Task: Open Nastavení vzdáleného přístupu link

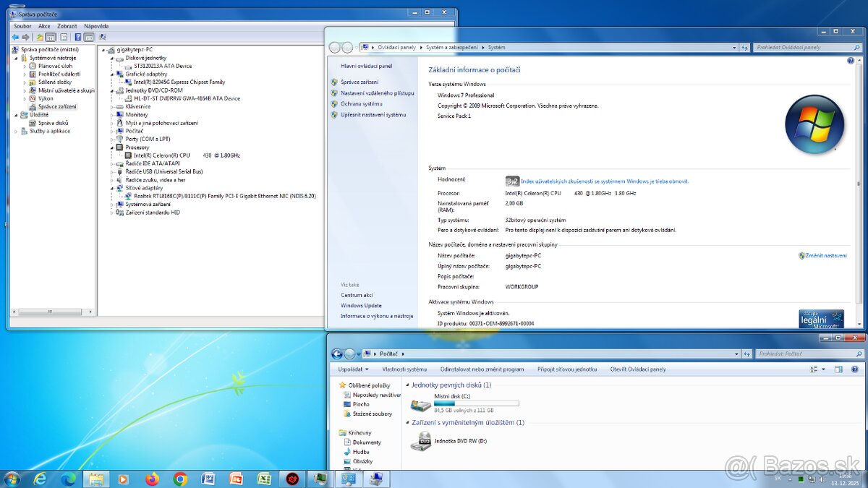Action: [x=378, y=93]
